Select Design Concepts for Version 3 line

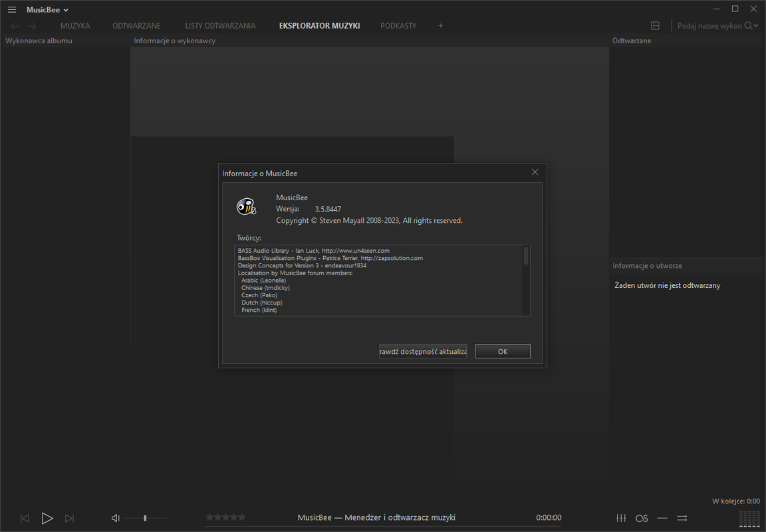(x=302, y=265)
